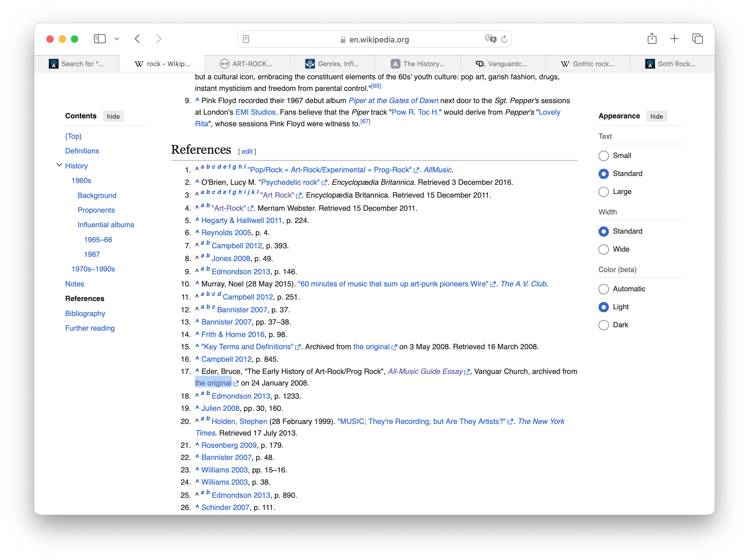
Task: Click the back navigation arrow
Action: 137,39
